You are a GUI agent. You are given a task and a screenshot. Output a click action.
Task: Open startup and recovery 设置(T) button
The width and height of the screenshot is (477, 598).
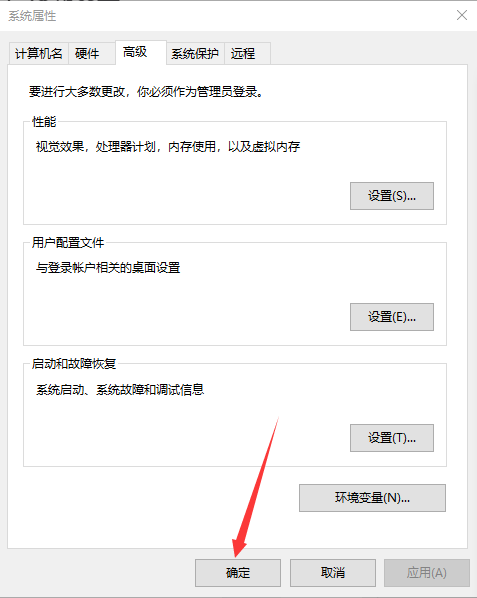point(392,438)
